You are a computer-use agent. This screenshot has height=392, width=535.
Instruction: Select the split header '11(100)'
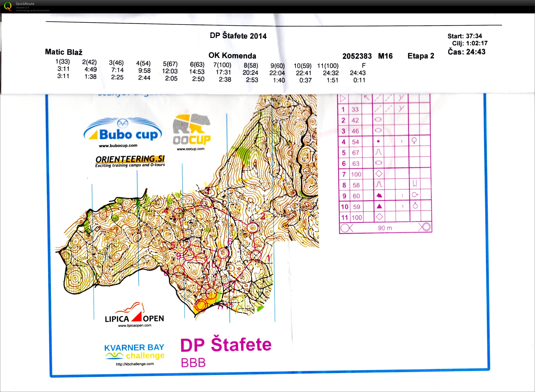(328, 66)
